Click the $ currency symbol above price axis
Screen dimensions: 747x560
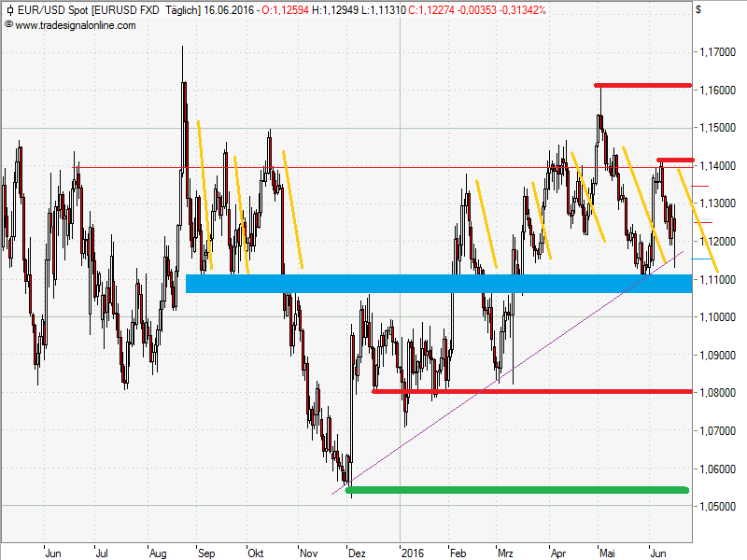pyautogui.click(x=698, y=9)
